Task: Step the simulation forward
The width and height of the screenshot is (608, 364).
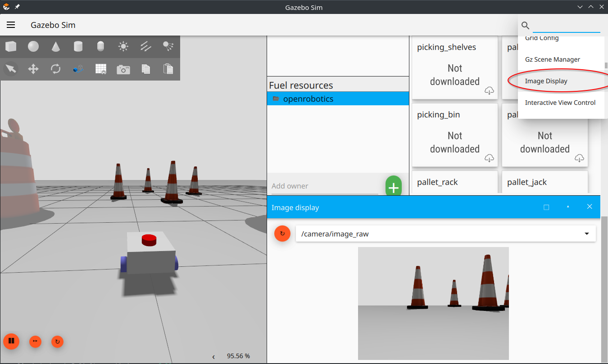Action: point(35,342)
